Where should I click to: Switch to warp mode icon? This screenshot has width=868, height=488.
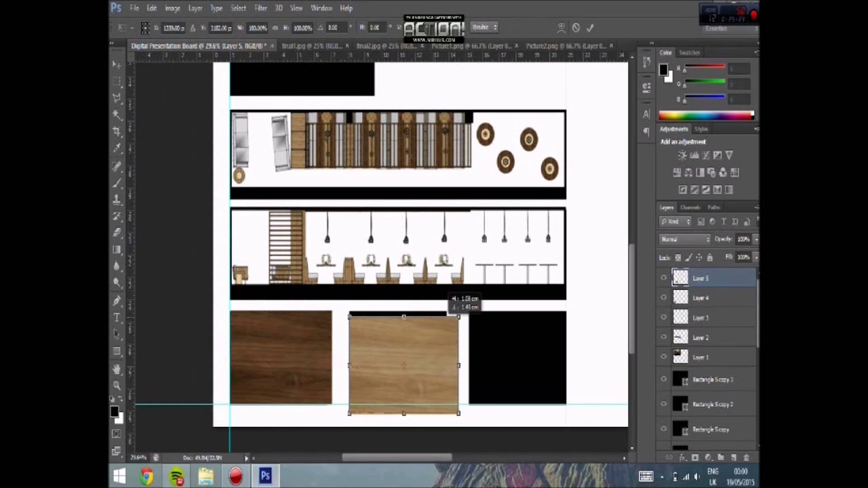(561, 28)
